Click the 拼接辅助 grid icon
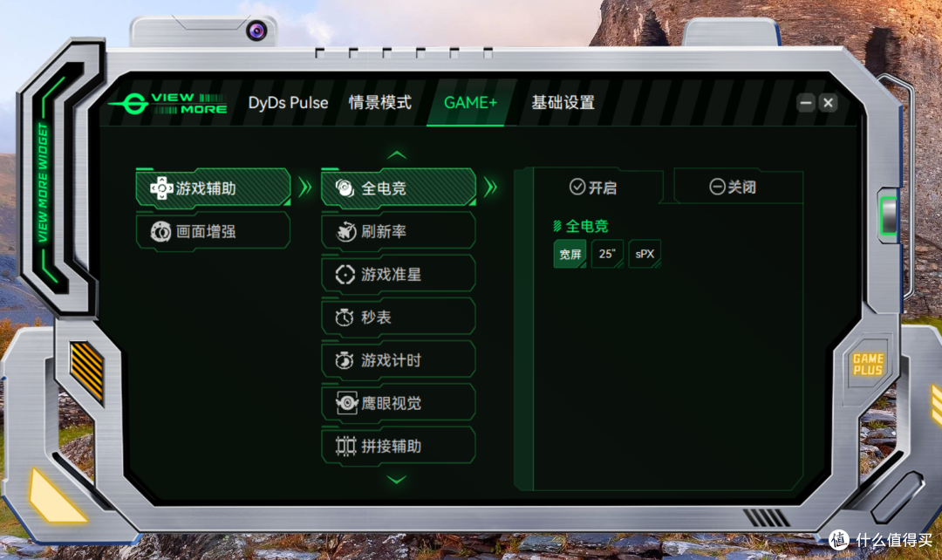Viewport: 942px width, 560px height. [346, 447]
